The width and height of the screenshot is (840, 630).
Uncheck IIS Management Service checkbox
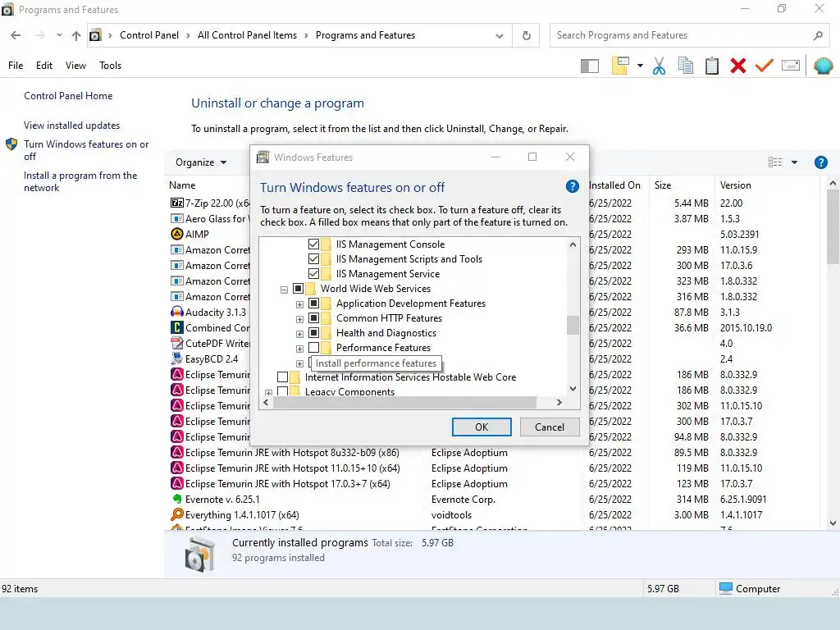click(314, 274)
